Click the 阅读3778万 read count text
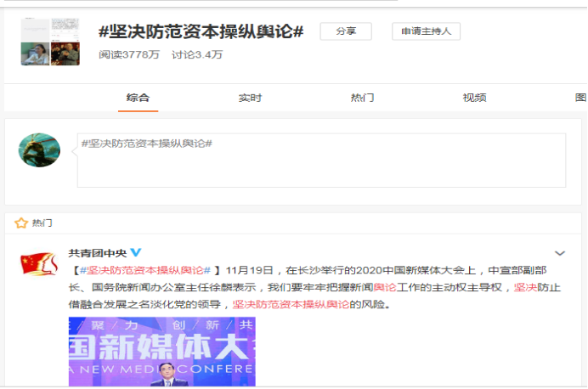This screenshot has width=588, height=389. tap(129, 54)
